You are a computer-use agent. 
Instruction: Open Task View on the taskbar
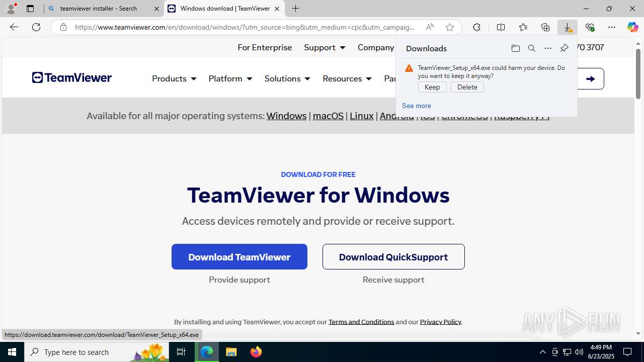pos(181,352)
